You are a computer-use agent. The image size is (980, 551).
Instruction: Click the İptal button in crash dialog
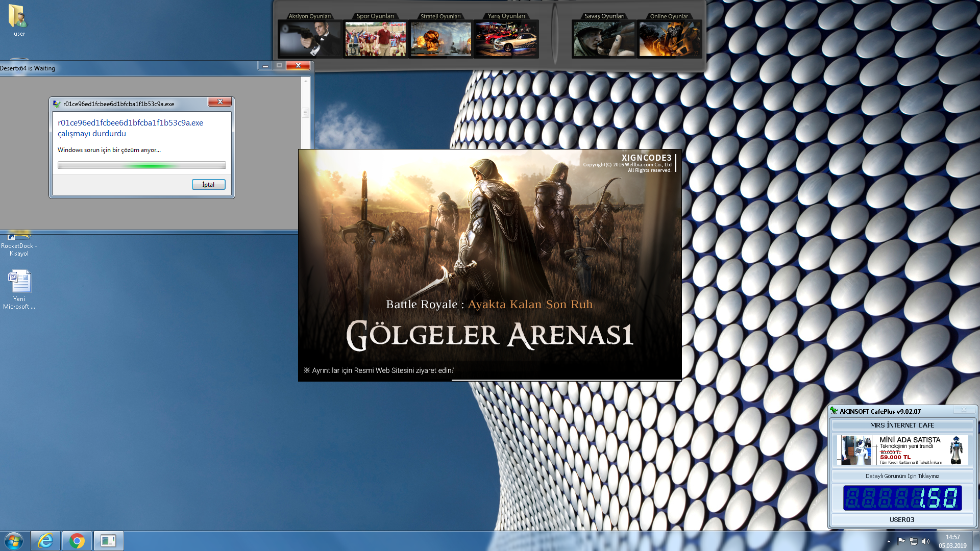[x=208, y=185]
